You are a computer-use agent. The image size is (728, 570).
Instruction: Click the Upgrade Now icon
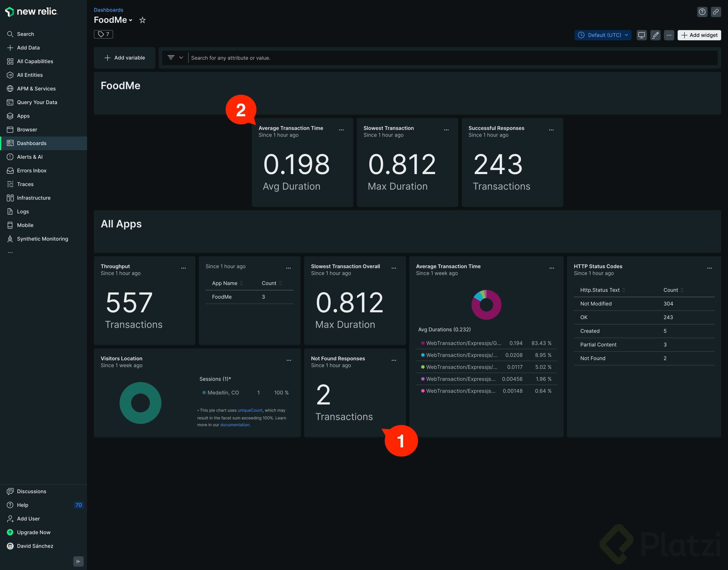click(10, 532)
